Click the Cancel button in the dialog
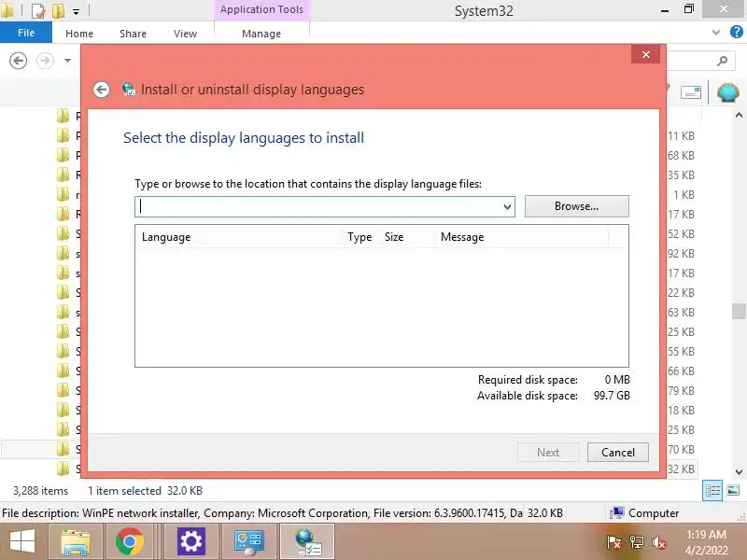 point(618,452)
